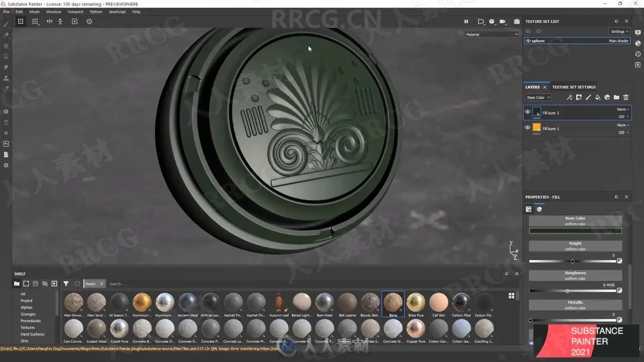Click the shelf Search input field
Viewport: 644px width, 362px height.
click(x=302, y=284)
